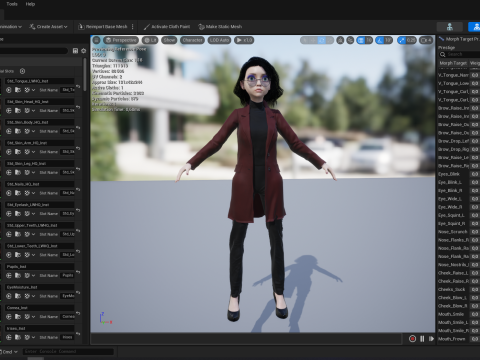This screenshot has width=480, height=360.
Task: Use selected asset for Cornea_Inst slot
Action: click(x=9, y=317)
